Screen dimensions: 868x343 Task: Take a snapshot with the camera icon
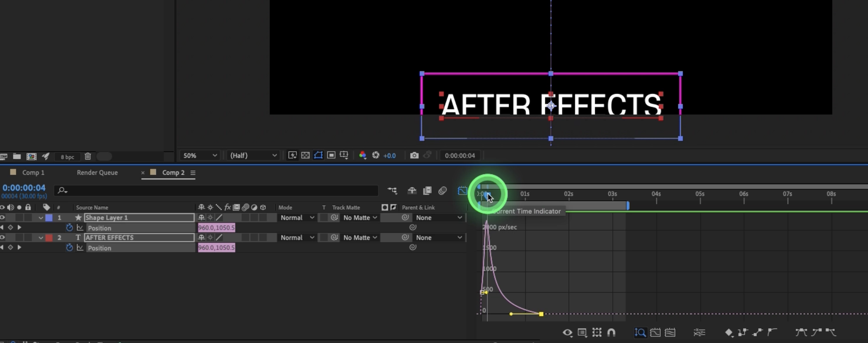tap(414, 155)
